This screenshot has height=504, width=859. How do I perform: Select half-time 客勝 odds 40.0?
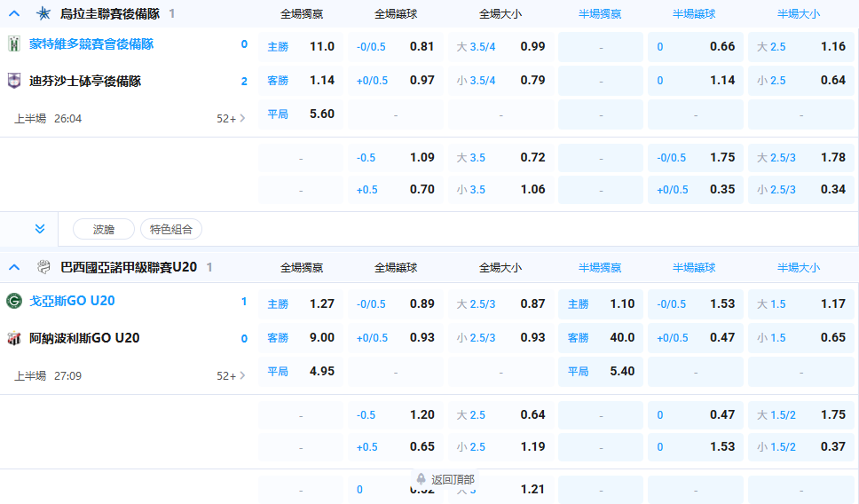pos(601,337)
